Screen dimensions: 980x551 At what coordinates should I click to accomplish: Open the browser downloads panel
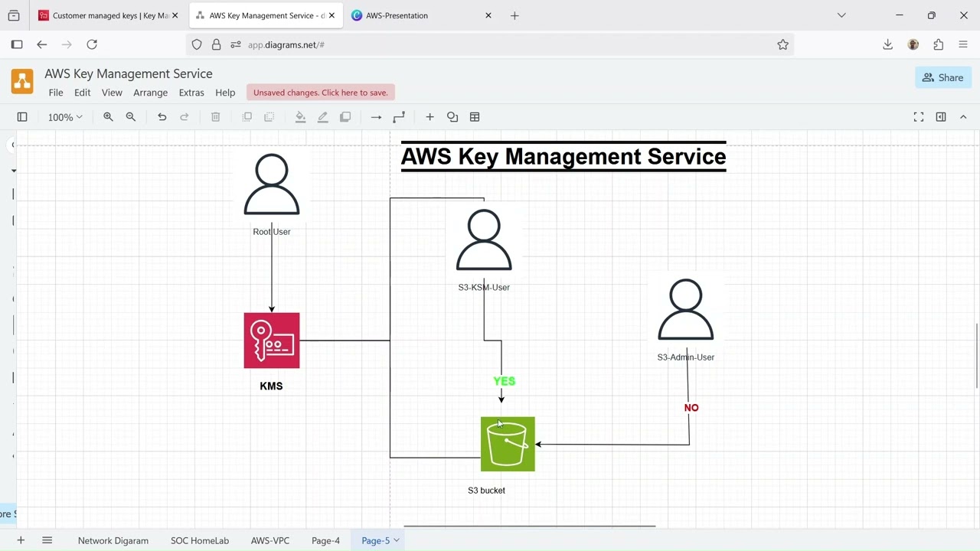pyautogui.click(x=887, y=44)
